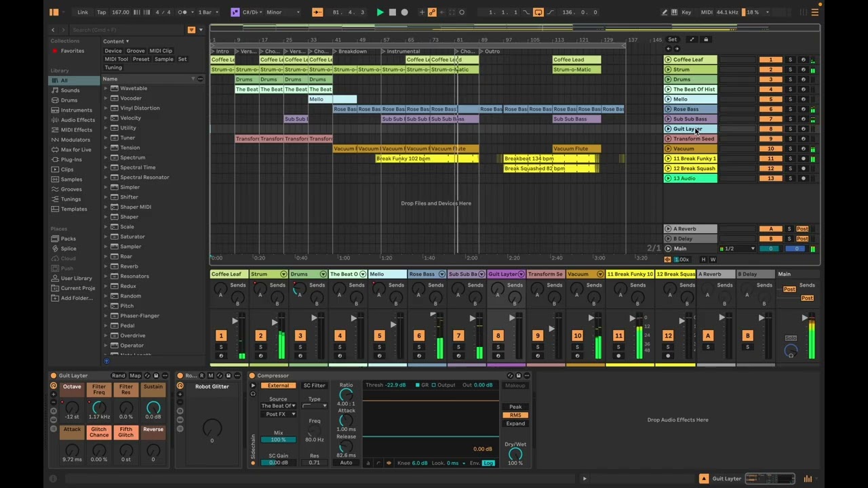Unfold the Coffee Leaf track arrow
This screenshot has width=868, height=488.
668,60
